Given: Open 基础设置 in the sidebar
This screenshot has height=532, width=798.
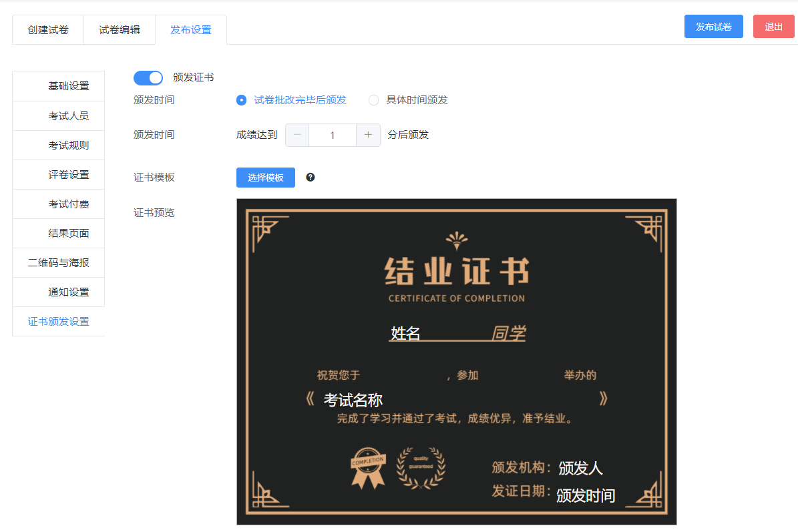Looking at the screenshot, I should click(59, 86).
